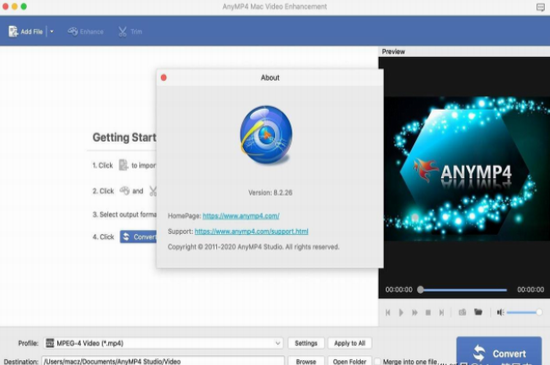This screenshot has height=365, width=550.
Task: Open the Enhance tool
Action: click(x=86, y=32)
